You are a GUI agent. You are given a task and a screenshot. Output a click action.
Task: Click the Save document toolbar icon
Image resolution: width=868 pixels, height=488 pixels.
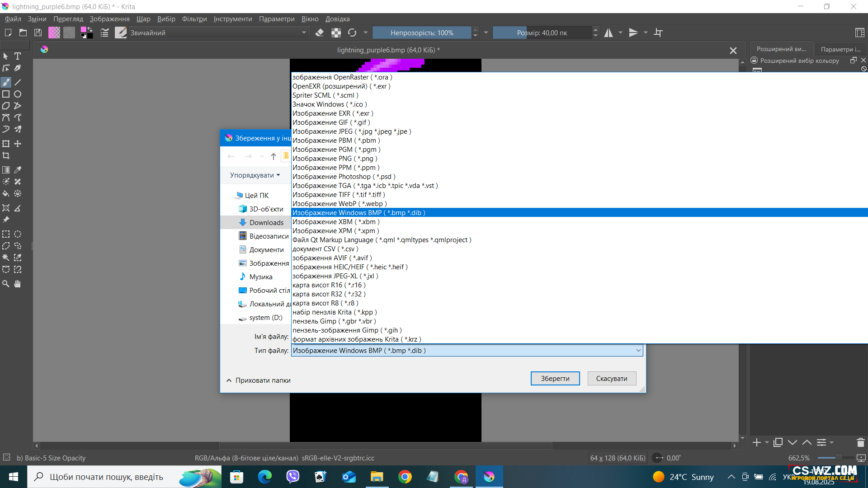pyautogui.click(x=38, y=33)
